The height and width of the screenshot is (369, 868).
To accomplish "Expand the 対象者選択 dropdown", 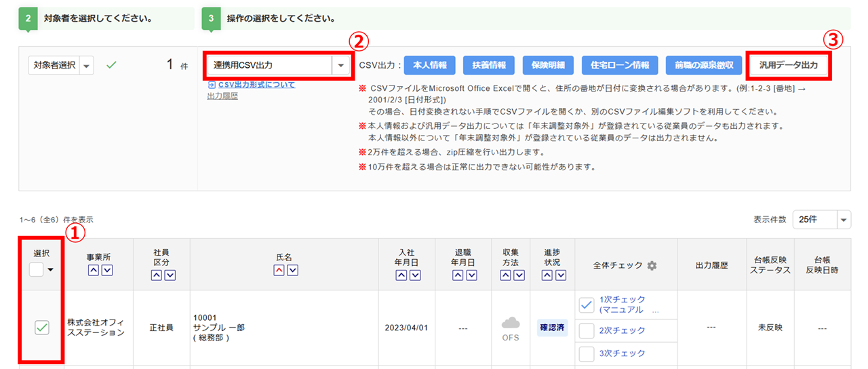I will coord(86,65).
